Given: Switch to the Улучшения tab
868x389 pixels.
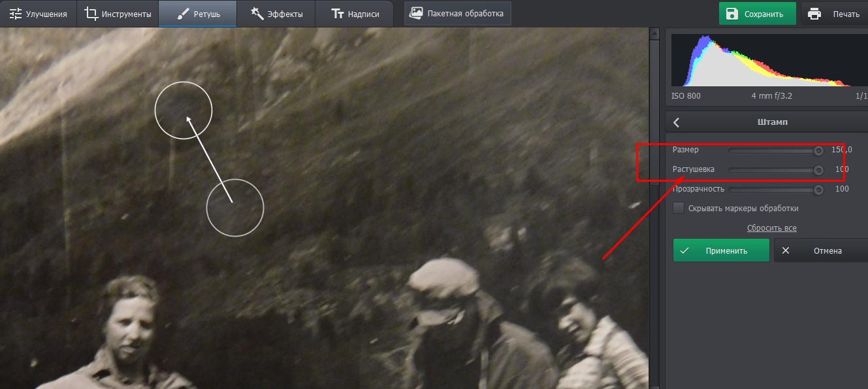Looking at the screenshot, I should pyautogui.click(x=38, y=14).
